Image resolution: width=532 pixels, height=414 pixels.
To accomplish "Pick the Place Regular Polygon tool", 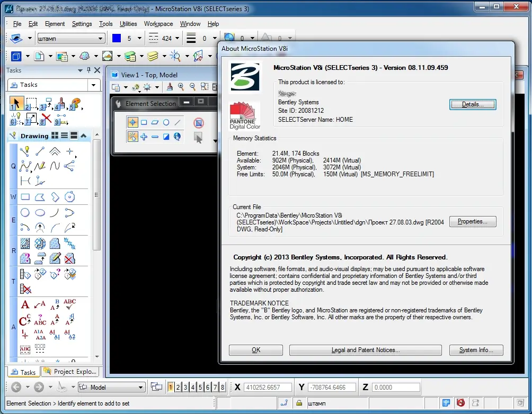I will click(x=69, y=196).
